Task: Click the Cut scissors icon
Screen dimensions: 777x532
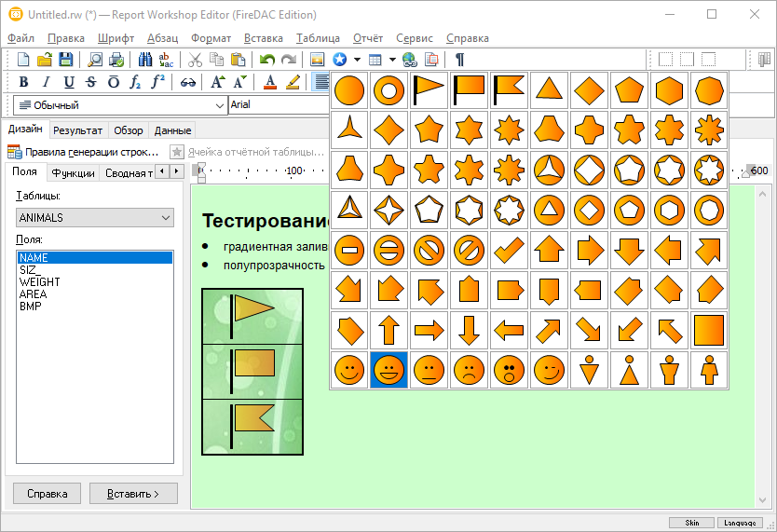Action: tap(195, 60)
